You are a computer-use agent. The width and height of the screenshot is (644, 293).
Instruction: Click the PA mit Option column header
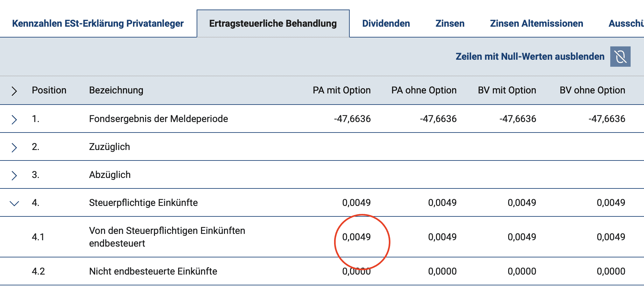point(341,90)
